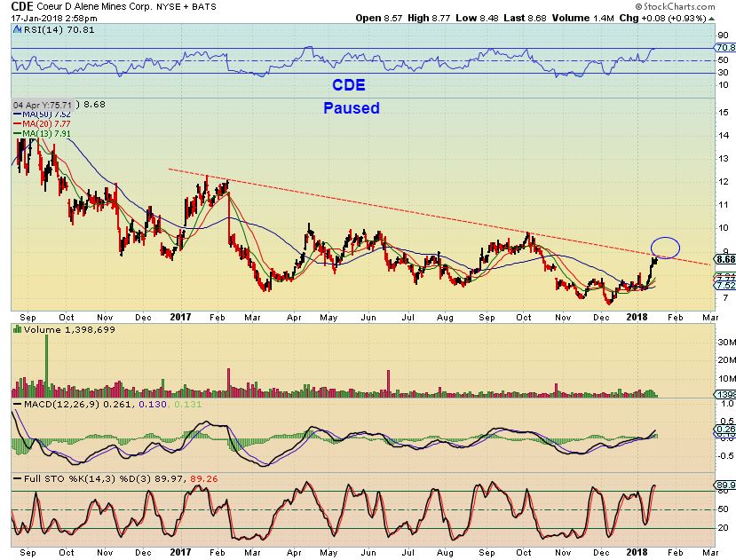Click the 70.8 RSI value tag
The width and height of the screenshot is (736, 560).
(725, 47)
